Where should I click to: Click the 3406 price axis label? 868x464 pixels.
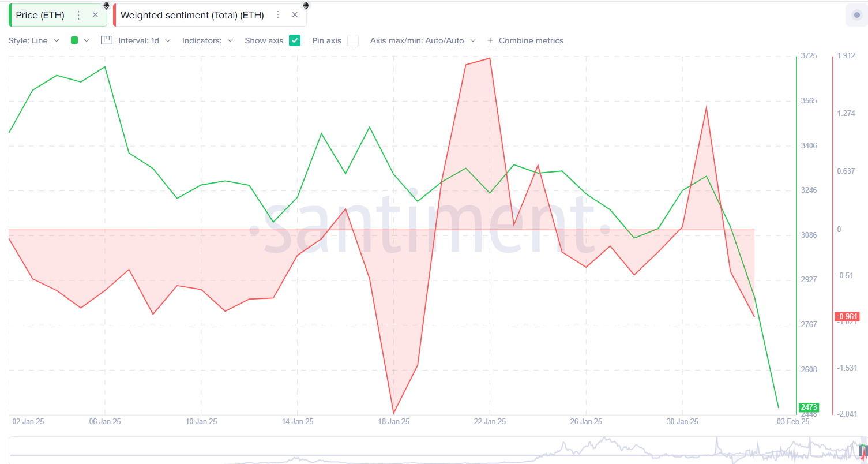point(809,145)
